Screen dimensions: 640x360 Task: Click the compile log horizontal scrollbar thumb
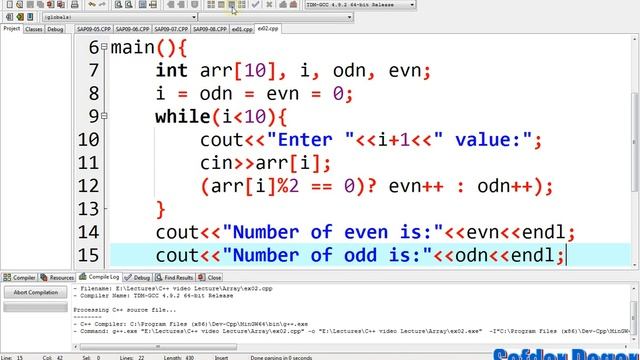pyautogui.click(x=158, y=347)
